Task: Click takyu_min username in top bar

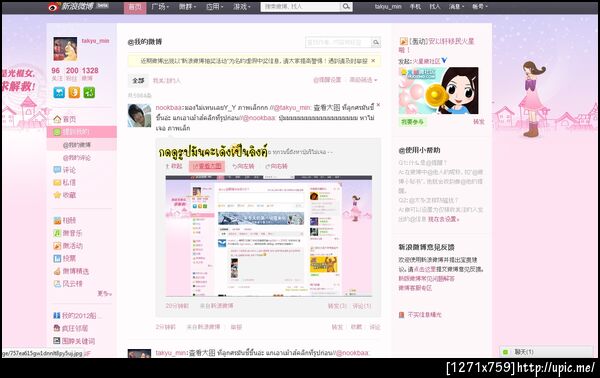Action: pos(388,7)
